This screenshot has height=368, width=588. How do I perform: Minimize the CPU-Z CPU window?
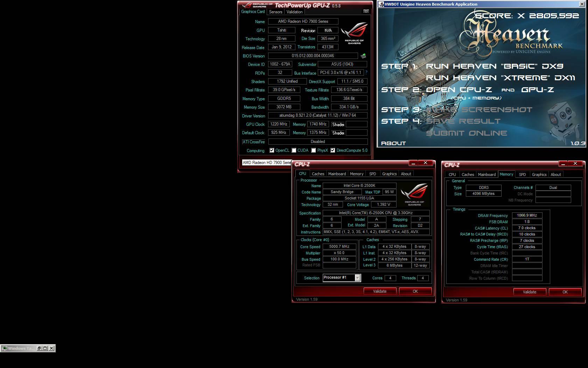click(413, 163)
